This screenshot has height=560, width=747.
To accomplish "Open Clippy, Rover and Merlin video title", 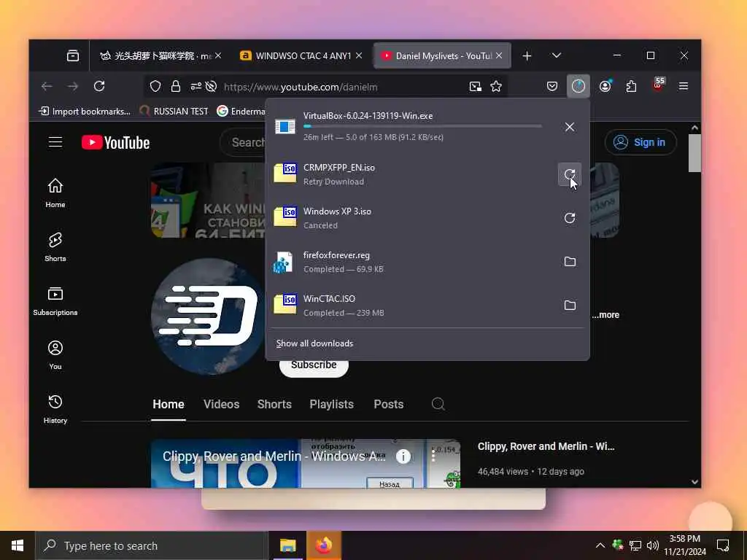I will [546, 447].
